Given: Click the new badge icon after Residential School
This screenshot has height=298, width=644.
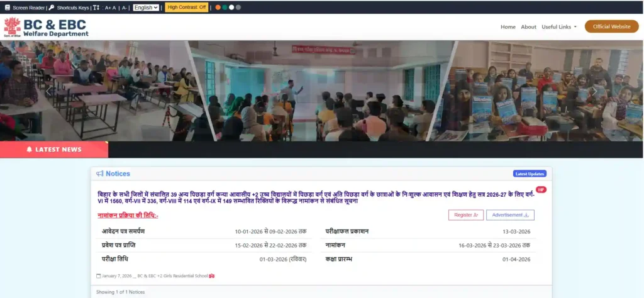Looking at the screenshot, I should 212,276.
